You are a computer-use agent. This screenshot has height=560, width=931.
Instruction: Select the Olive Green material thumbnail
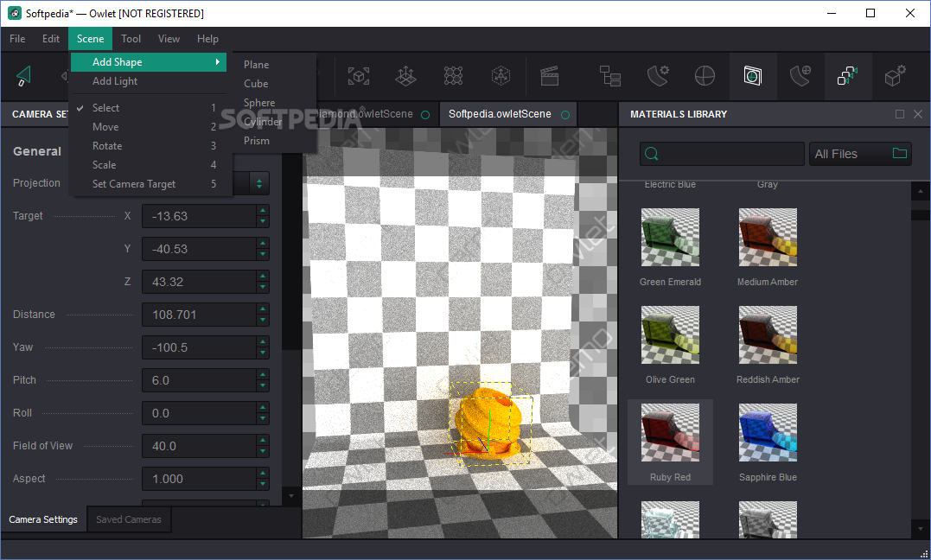click(x=670, y=335)
